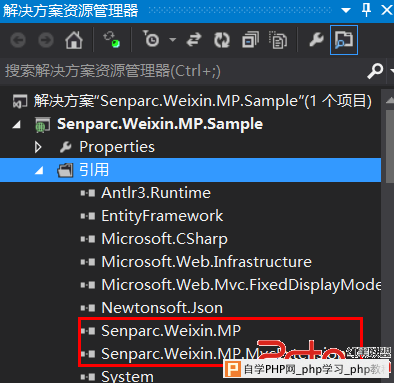Click the reference icon beside Newtonsoft.Json

(x=88, y=308)
